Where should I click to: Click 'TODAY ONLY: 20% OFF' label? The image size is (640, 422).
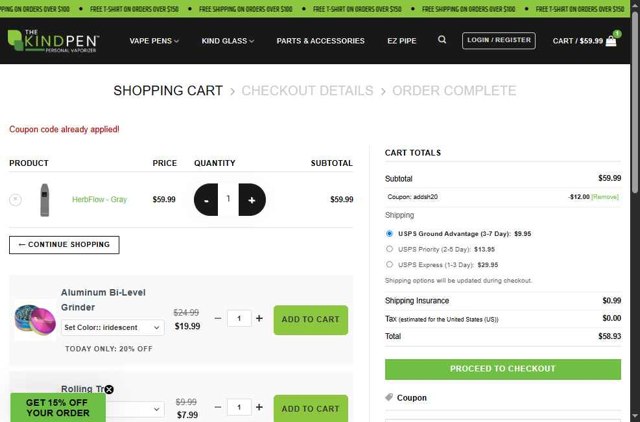(x=109, y=349)
